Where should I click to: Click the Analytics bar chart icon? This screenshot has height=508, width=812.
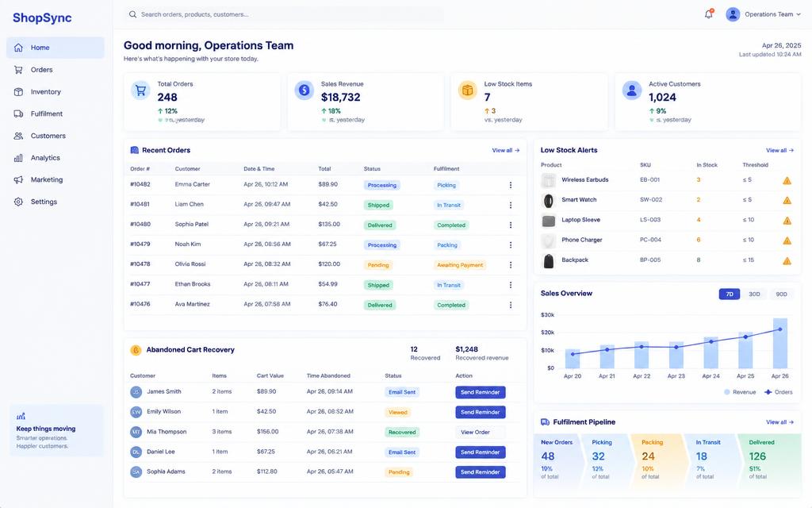coord(19,158)
